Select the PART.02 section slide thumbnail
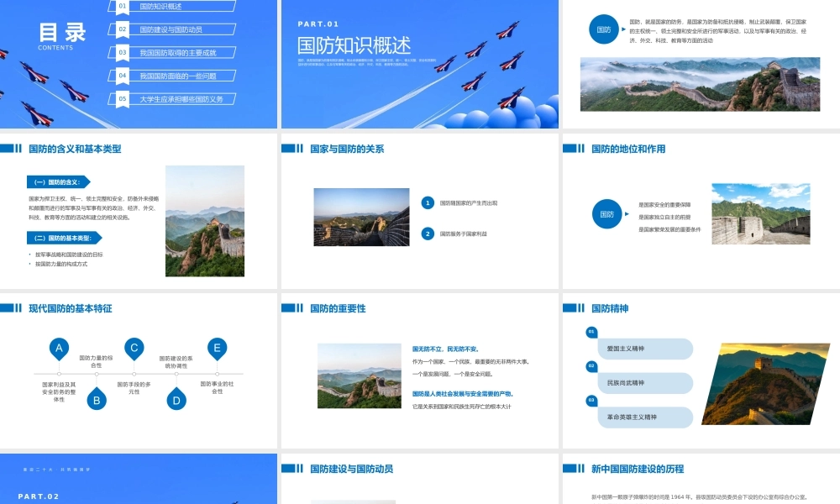 coord(139,479)
